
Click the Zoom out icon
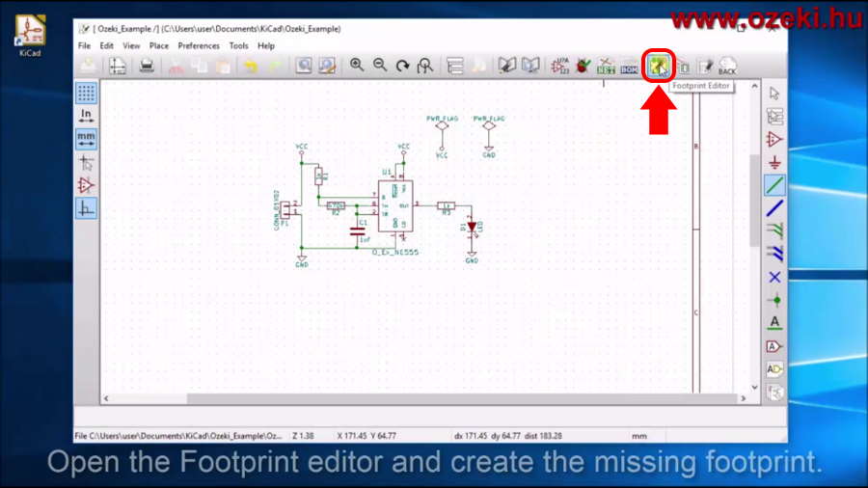[380, 66]
